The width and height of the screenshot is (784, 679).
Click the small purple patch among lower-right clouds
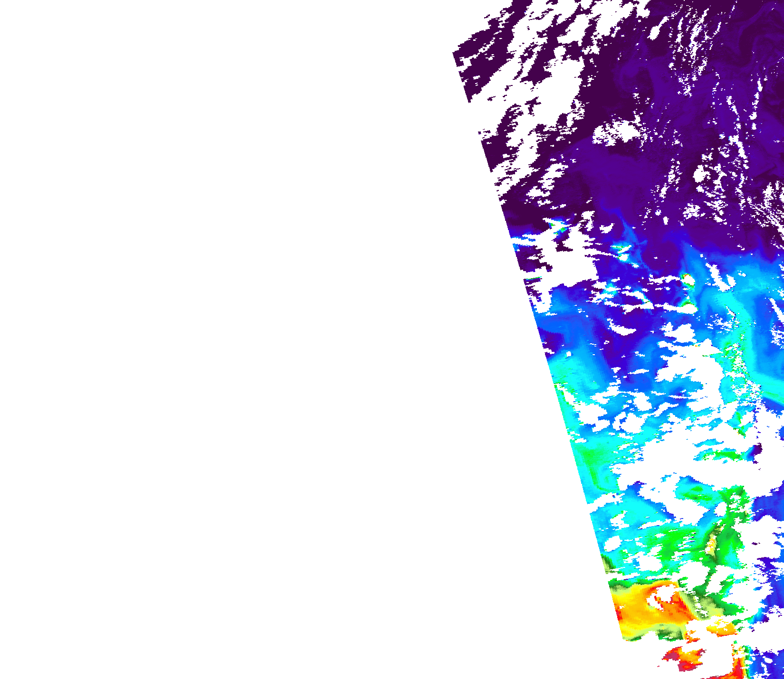[x=756, y=451]
